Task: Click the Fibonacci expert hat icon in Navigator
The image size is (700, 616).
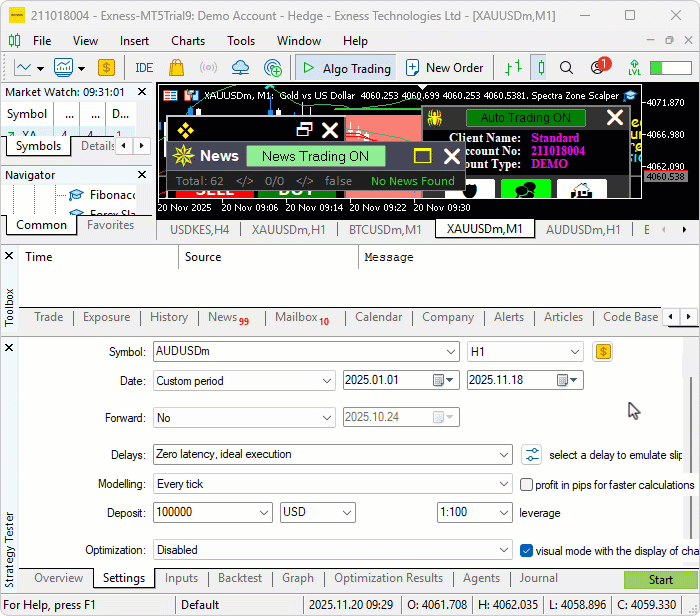Action: [76, 195]
